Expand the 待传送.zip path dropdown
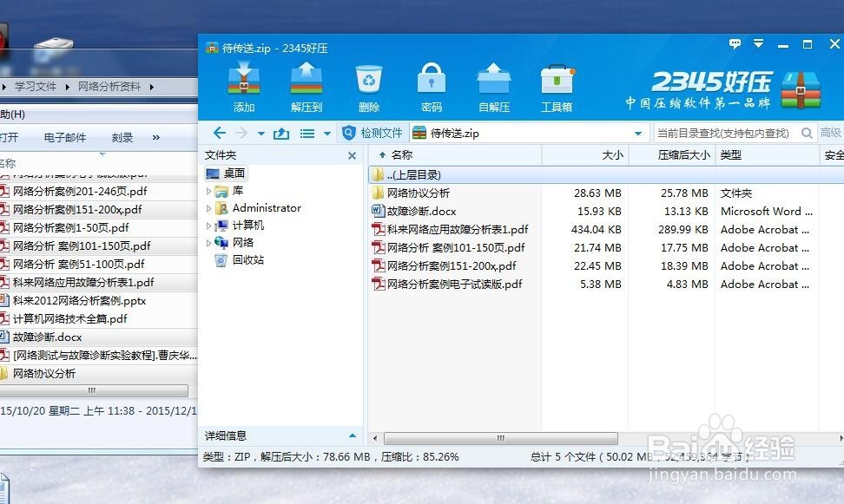Viewport: 844px width, 504px height. pos(638,134)
